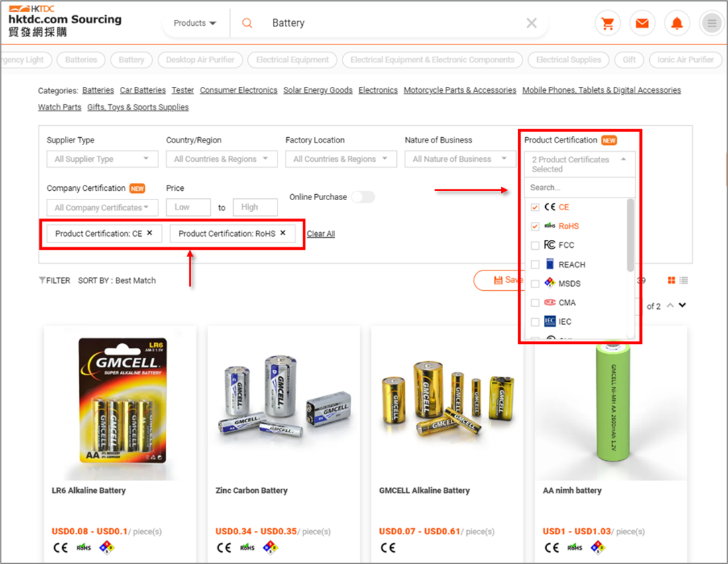
Task: Collapse the Product Certificates Selected dropdown
Action: point(580,164)
